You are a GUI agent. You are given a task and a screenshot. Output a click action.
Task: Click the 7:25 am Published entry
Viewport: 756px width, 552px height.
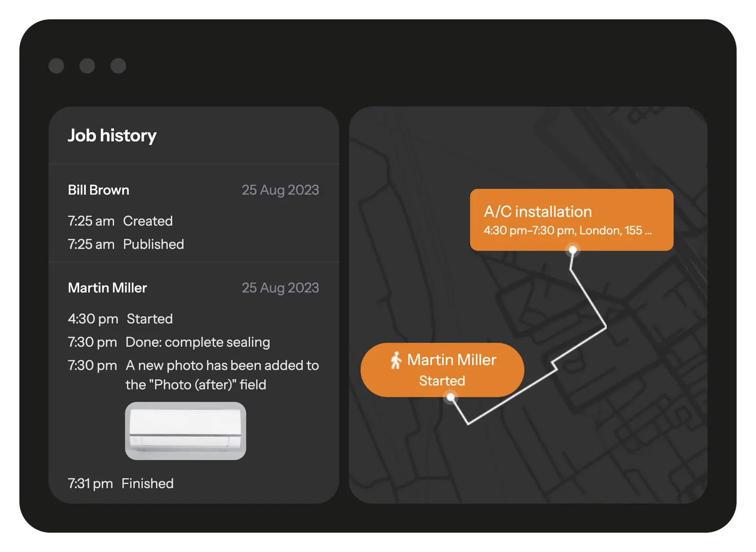click(x=126, y=244)
